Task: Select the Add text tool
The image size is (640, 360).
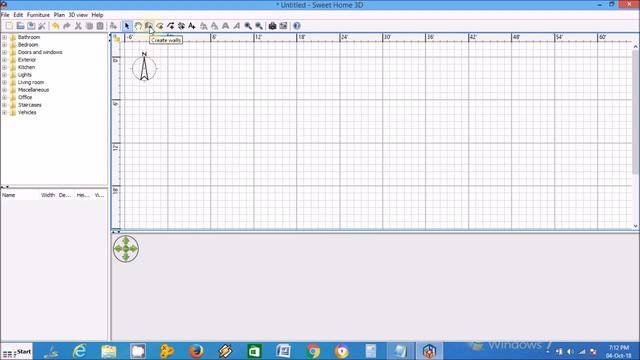Action: (192, 26)
